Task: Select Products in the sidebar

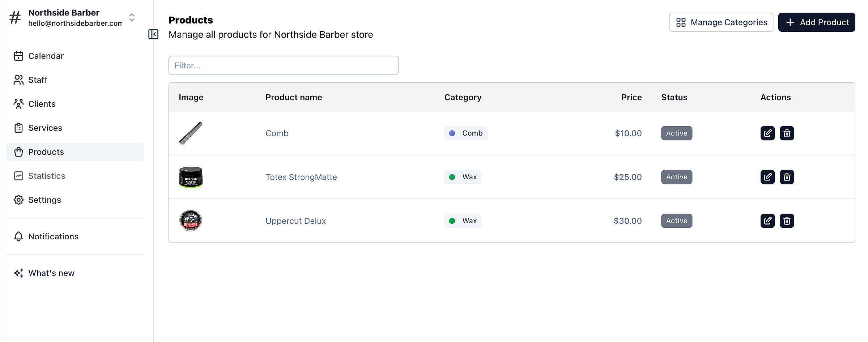Action: click(x=75, y=152)
